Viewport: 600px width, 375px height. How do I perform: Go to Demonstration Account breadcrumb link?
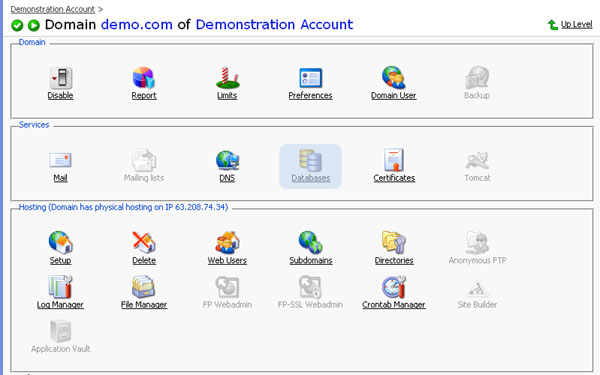53,9
